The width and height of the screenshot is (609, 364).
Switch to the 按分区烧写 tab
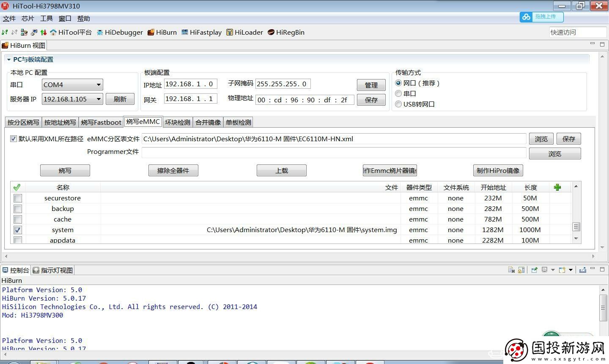pyautogui.click(x=23, y=122)
